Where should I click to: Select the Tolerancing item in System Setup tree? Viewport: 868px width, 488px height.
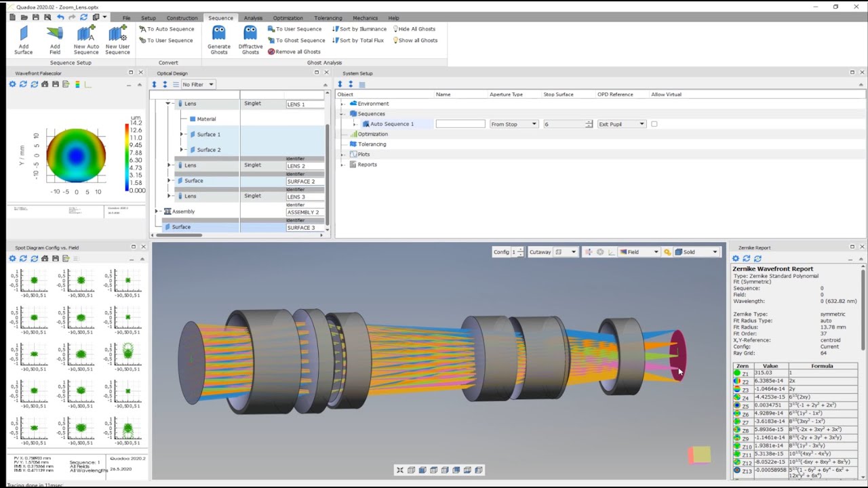(368, 144)
